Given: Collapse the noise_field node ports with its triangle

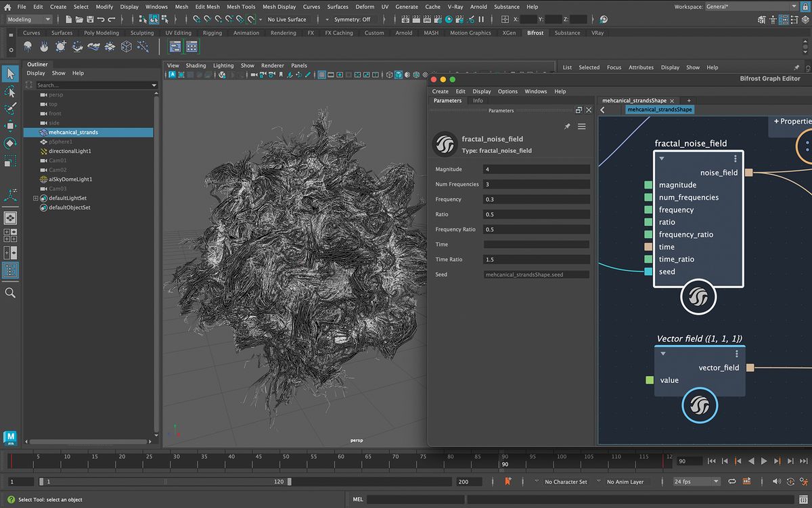Looking at the screenshot, I should click(662, 158).
